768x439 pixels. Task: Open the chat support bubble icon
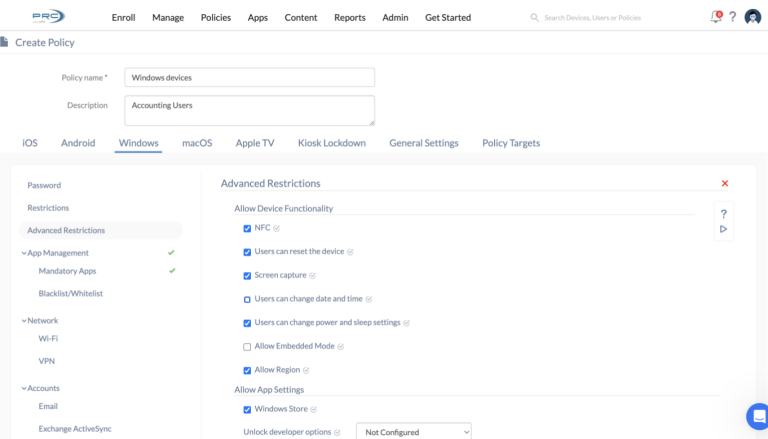pyautogui.click(x=758, y=416)
